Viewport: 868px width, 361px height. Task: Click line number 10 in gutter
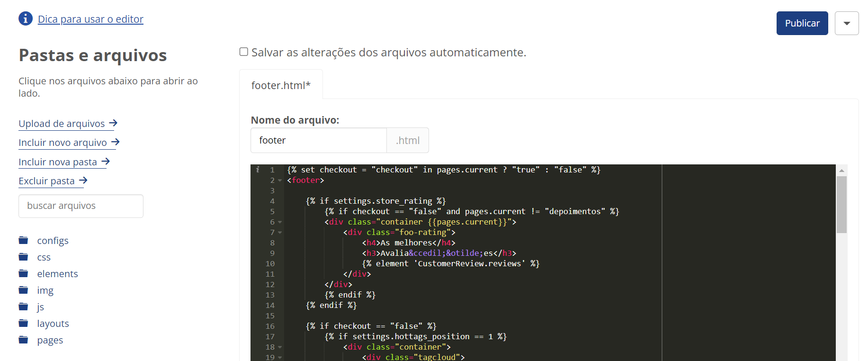pyautogui.click(x=270, y=263)
